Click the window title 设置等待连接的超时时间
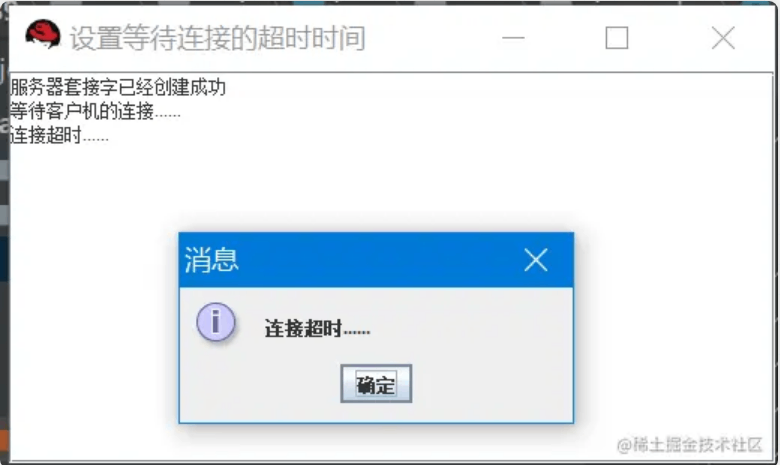 [218, 38]
